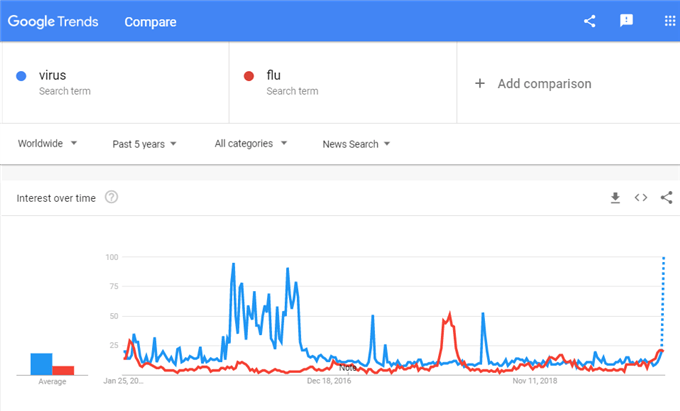The image size is (680, 411).
Task: Click the embed code icon
Action: (641, 198)
